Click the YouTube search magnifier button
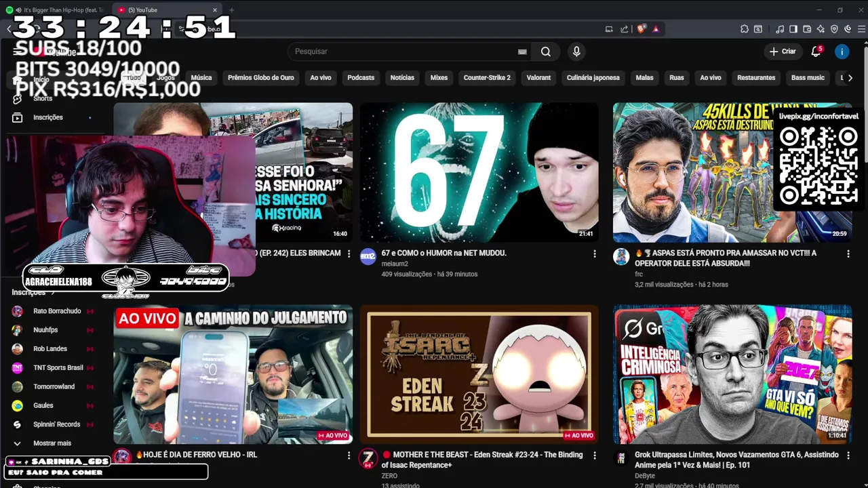This screenshot has height=488, width=868. tap(546, 52)
